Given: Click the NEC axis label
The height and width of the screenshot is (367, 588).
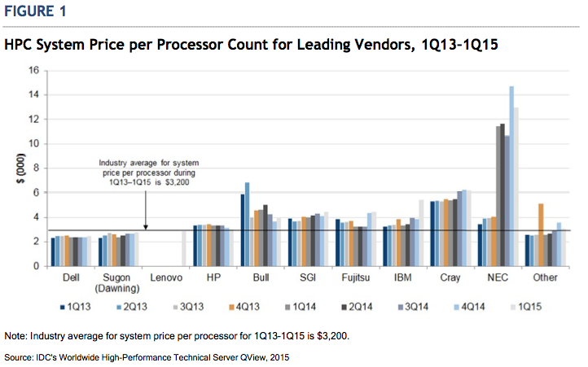Looking at the screenshot, I should (x=498, y=277).
